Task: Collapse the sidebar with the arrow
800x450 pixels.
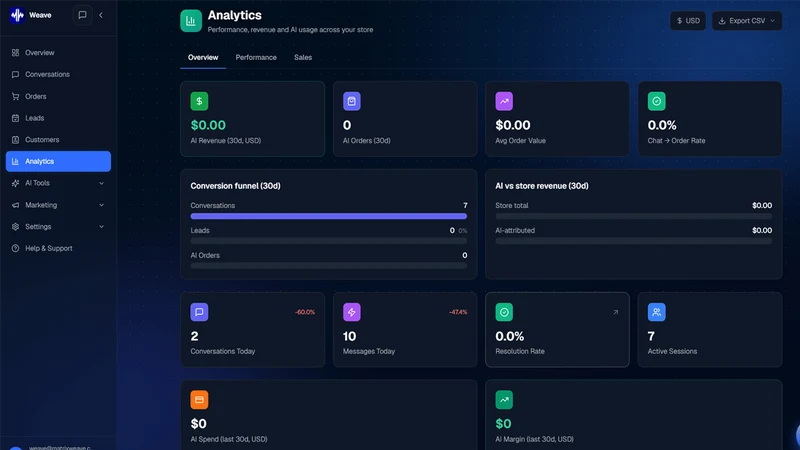Action: click(101, 15)
